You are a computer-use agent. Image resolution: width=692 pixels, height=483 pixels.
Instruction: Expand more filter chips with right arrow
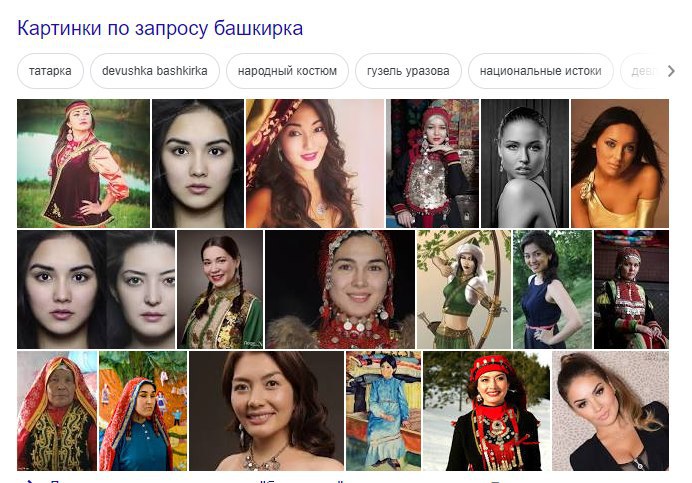click(671, 71)
